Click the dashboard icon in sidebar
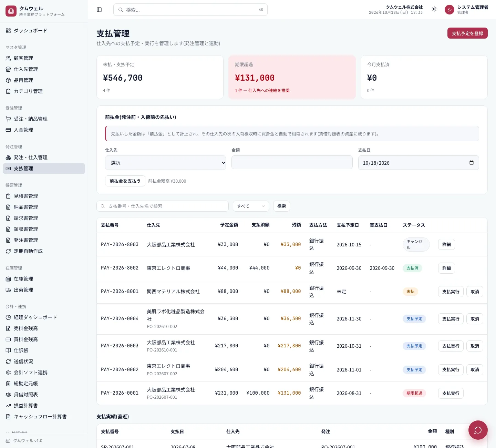 tap(8, 31)
